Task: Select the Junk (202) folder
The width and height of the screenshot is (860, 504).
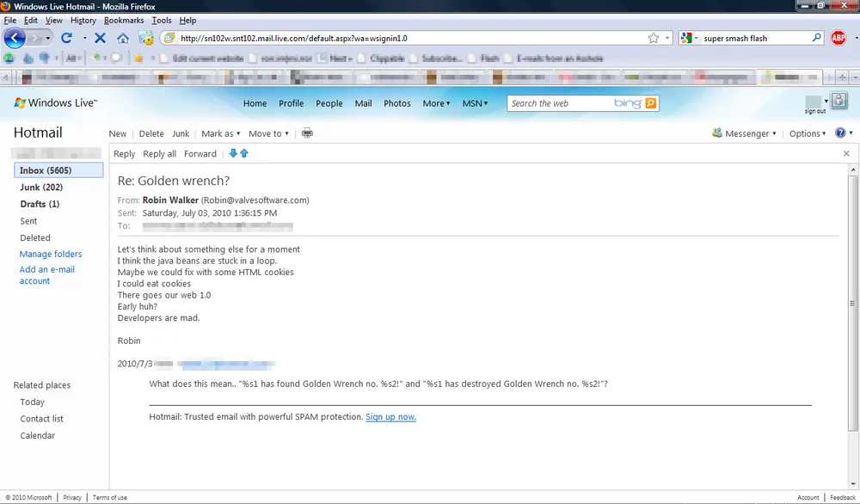Action: (x=41, y=187)
